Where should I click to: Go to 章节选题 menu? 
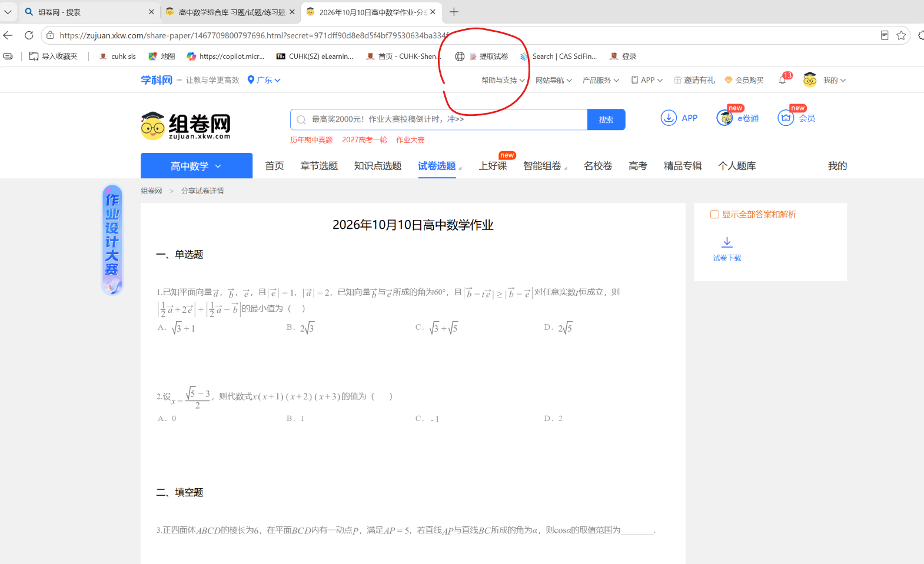(x=319, y=166)
